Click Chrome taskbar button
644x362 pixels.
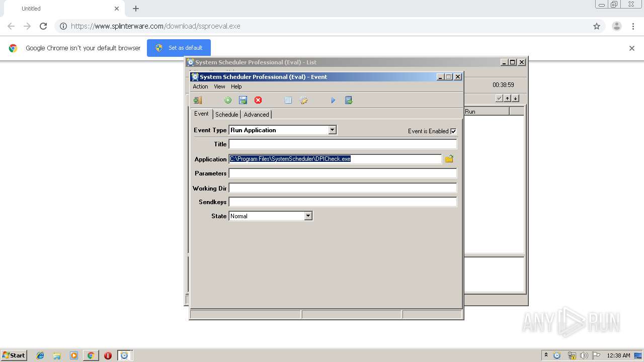pos(91,355)
